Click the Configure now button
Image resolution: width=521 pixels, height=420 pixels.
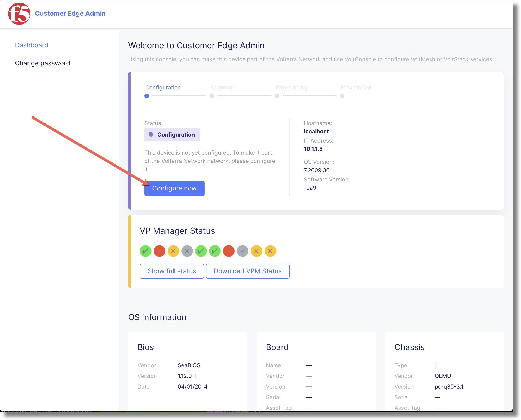[175, 188]
